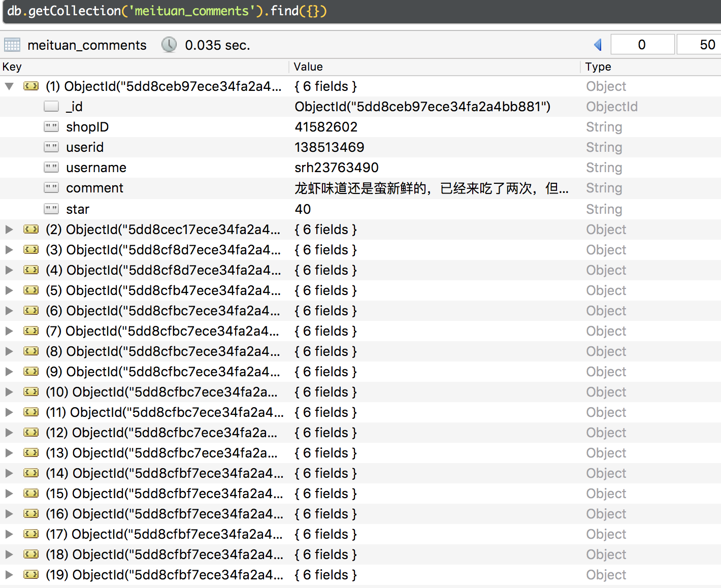721x588 pixels.
Task: Click the string icon beside username
Action: click(51, 168)
